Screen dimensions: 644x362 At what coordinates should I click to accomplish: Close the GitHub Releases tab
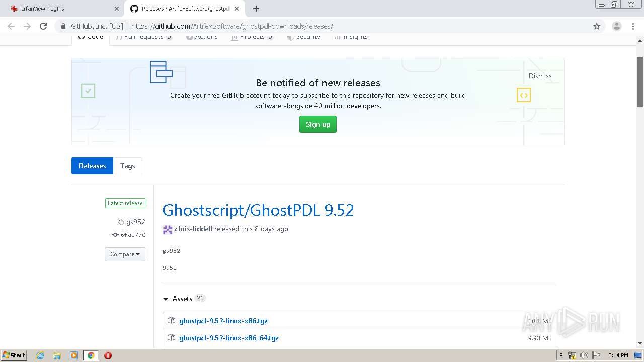tap(237, 9)
